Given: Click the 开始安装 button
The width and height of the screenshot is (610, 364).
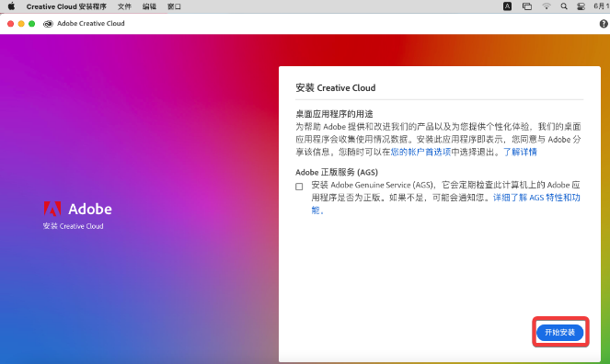Looking at the screenshot, I should pyautogui.click(x=559, y=333).
